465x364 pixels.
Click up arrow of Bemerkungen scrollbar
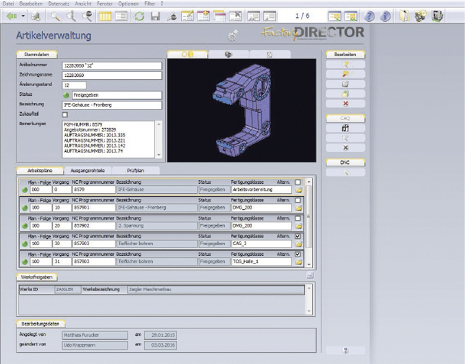pos(159,124)
